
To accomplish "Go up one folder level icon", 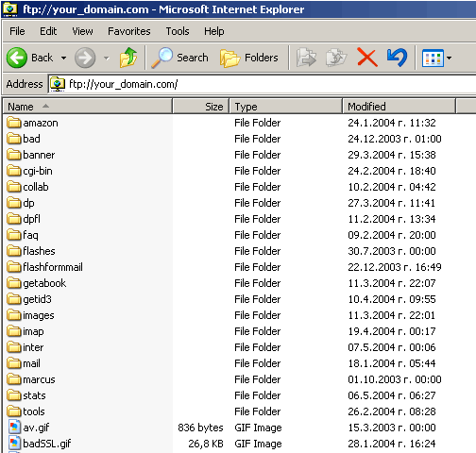I will coord(128,58).
